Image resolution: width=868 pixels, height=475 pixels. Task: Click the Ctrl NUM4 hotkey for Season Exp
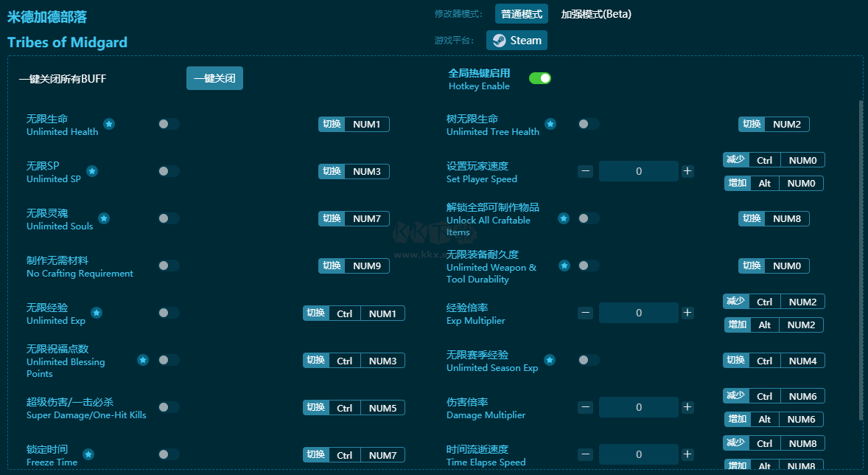pyautogui.click(x=774, y=360)
